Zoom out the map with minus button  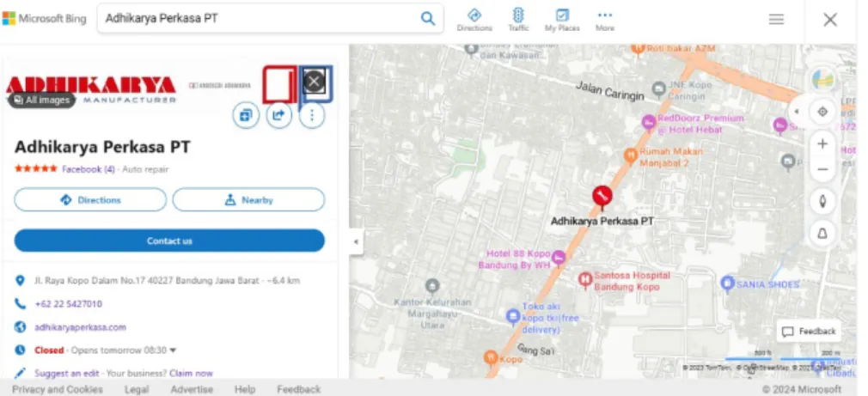(822, 169)
